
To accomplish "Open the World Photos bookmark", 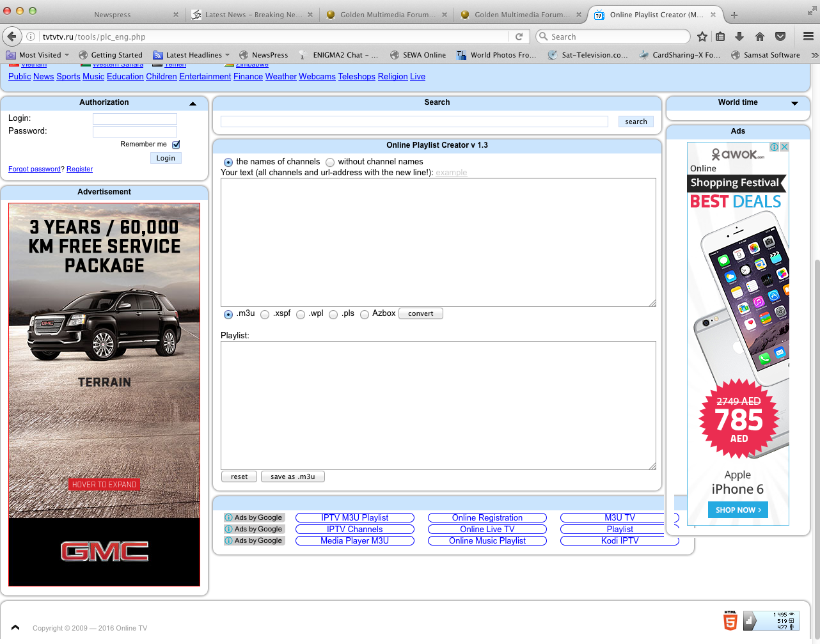I will 496,55.
